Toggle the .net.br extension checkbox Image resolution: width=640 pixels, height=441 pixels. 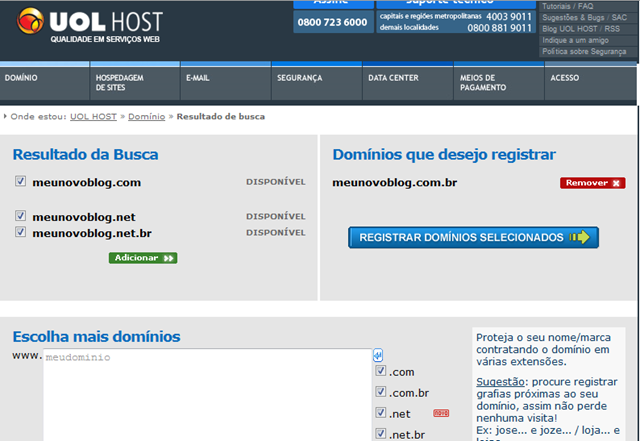click(x=380, y=433)
